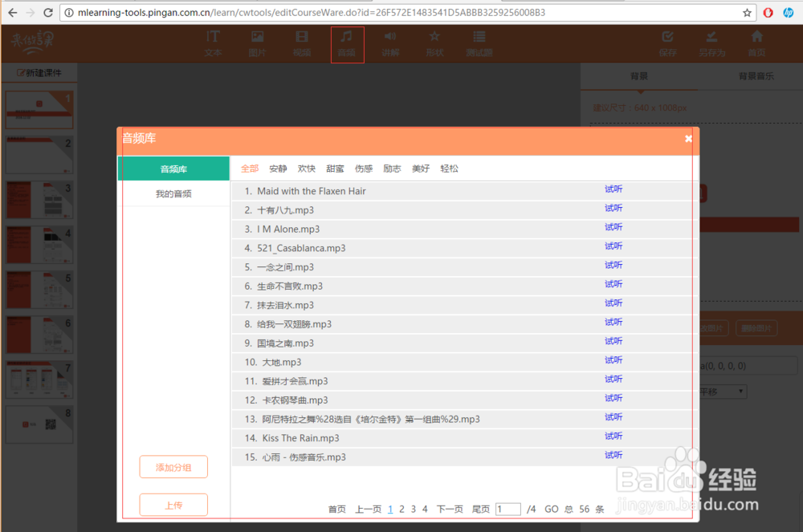
Task: Click 试听 for I M Alone.mp3
Action: point(613,226)
